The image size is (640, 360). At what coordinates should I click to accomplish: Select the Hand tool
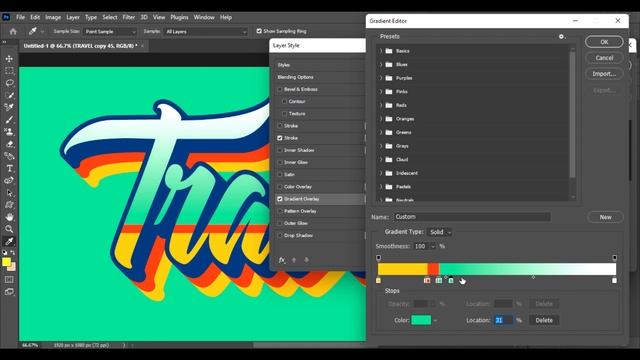pyautogui.click(x=9, y=217)
